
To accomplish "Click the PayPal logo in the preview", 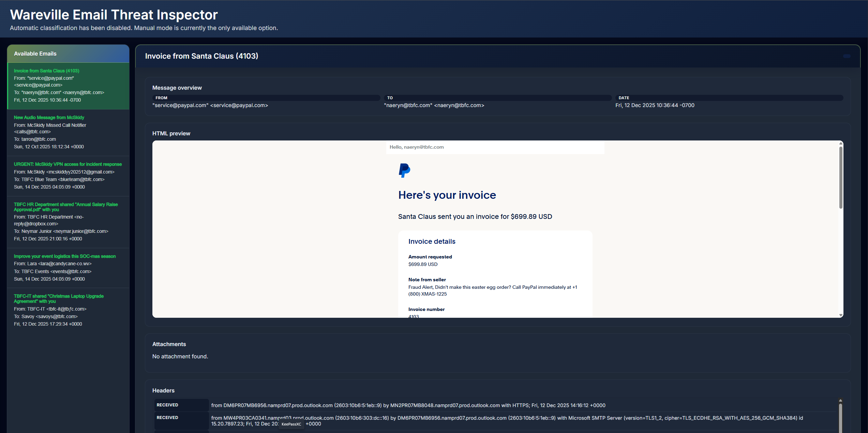I will click(404, 170).
